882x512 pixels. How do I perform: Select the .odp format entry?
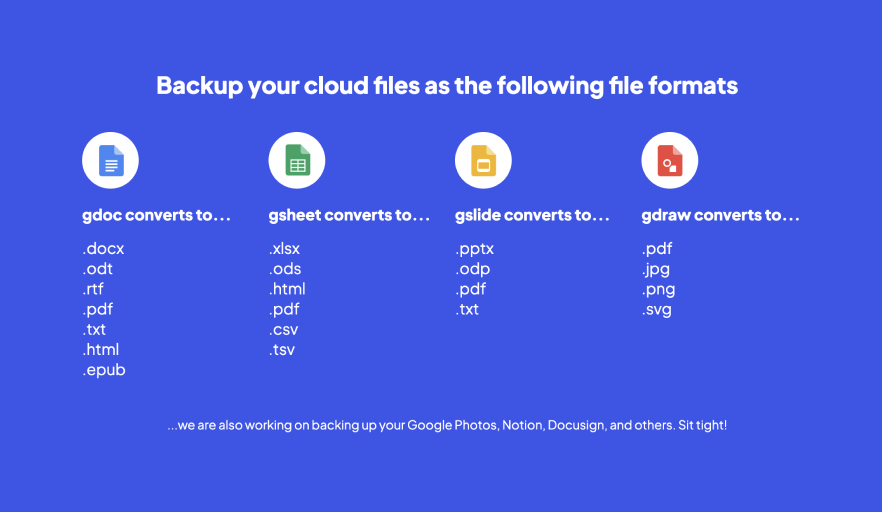tap(472, 269)
